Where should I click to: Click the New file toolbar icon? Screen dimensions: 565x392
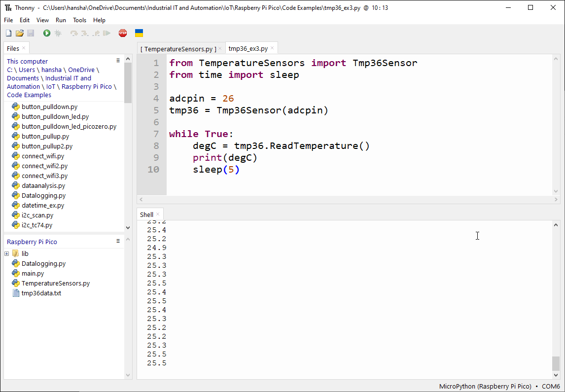[x=9, y=33]
